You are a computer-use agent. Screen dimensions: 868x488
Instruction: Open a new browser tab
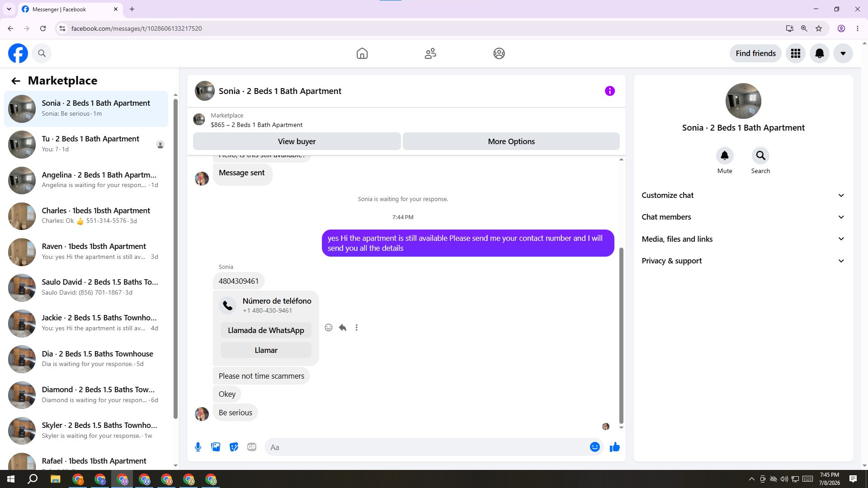[132, 9]
